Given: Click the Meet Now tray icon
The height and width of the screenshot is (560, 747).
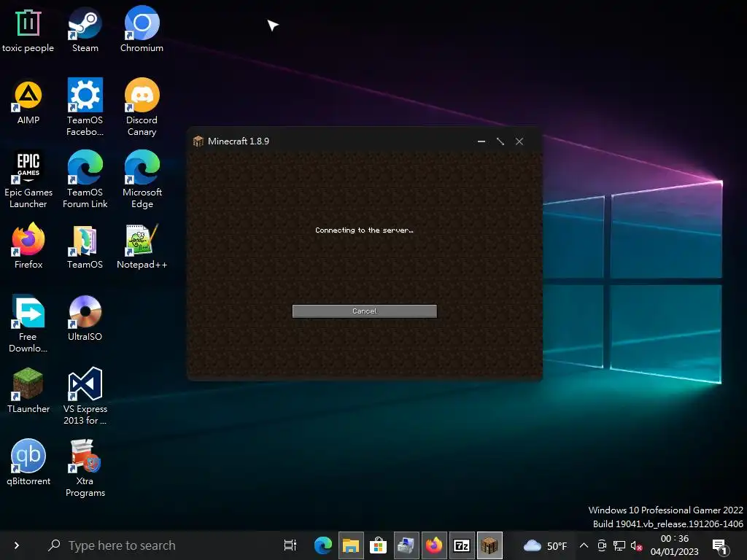Looking at the screenshot, I should pyautogui.click(x=602, y=545).
